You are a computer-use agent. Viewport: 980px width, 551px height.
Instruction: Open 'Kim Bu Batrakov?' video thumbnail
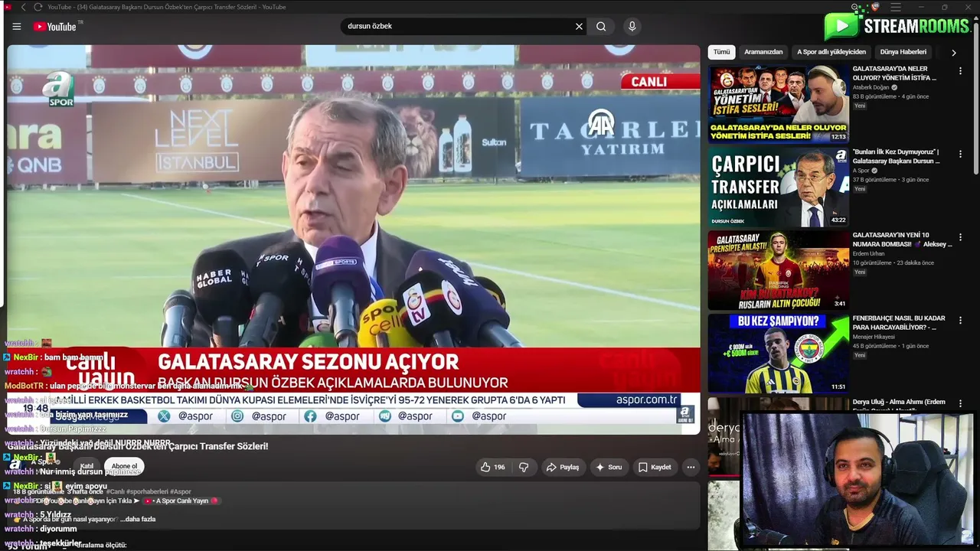(x=778, y=270)
